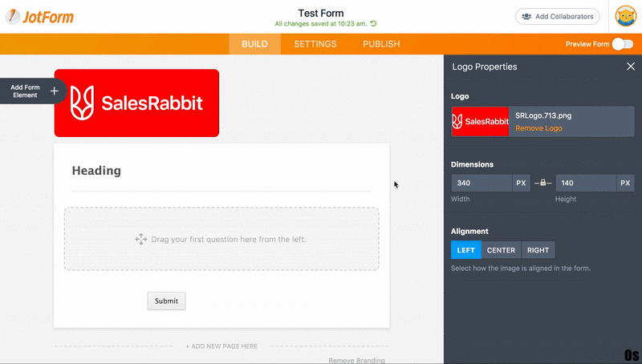The width and height of the screenshot is (642, 364).
Task: Click Add Form Element label
Action: (25, 91)
